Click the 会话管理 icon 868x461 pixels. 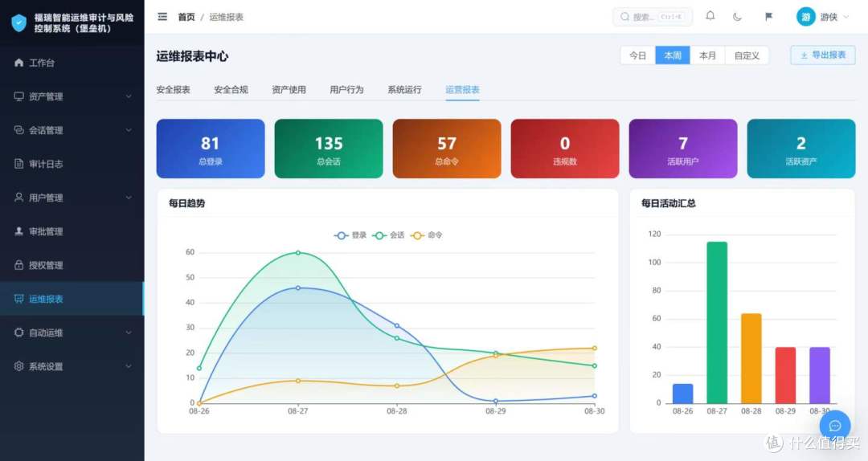(x=18, y=130)
